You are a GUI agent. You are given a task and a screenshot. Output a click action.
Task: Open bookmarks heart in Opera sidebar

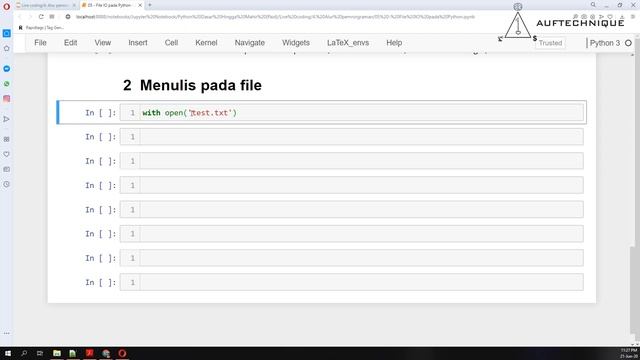(x=7, y=154)
